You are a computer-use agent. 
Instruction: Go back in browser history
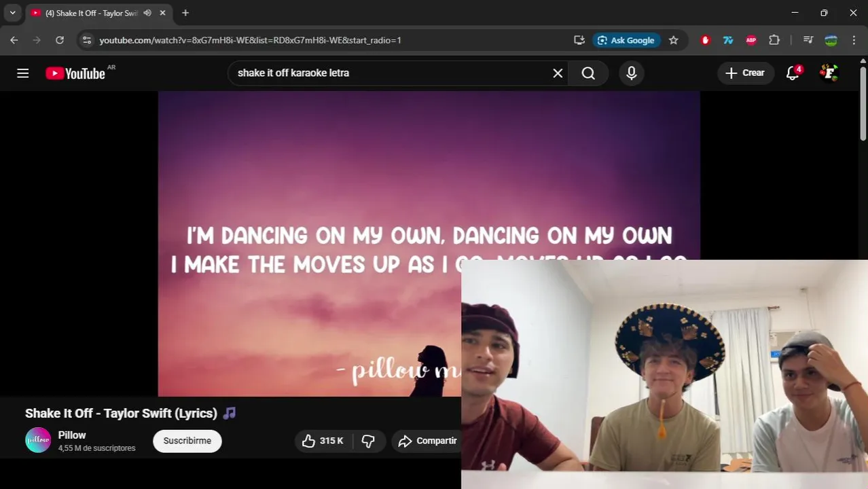[14, 40]
